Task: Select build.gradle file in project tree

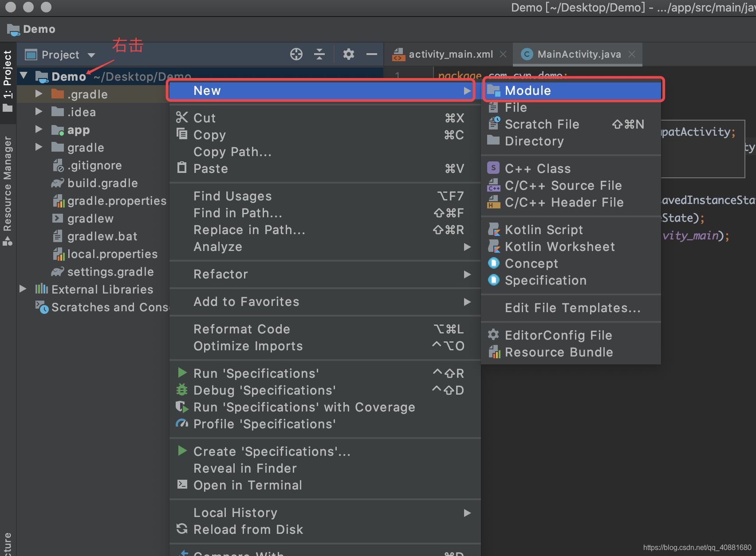Action: tap(102, 183)
